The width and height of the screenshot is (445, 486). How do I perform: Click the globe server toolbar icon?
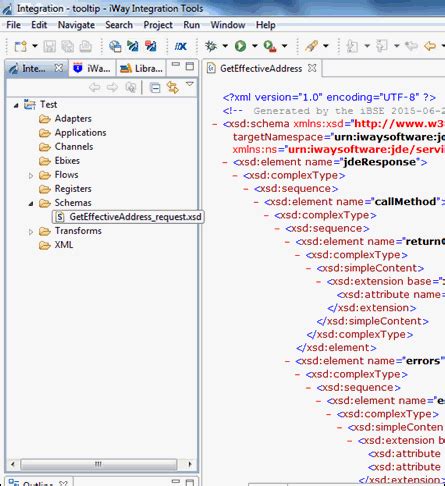(x=115, y=46)
